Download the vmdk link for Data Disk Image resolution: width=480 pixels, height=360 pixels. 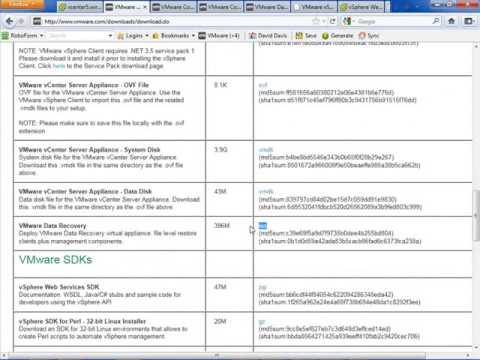266,191
